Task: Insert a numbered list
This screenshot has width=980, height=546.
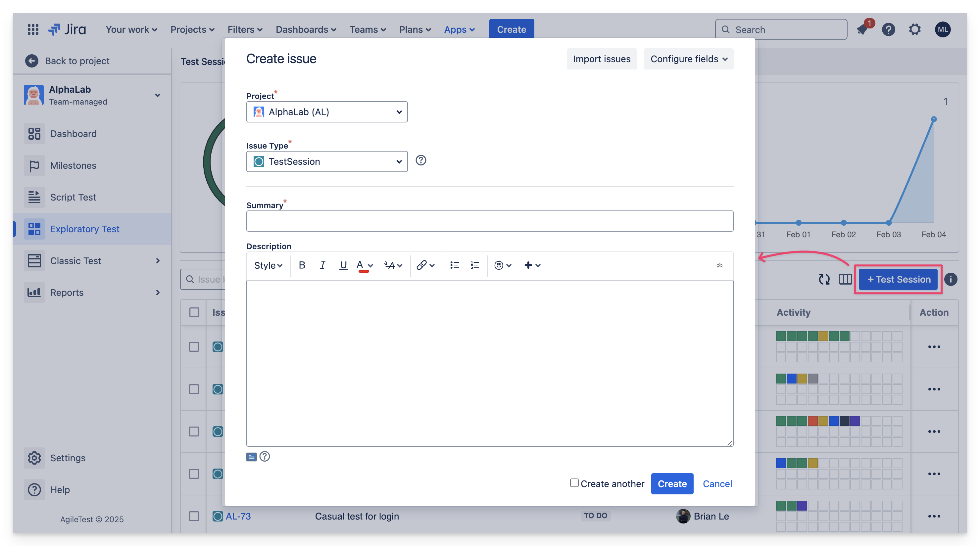Action: (474, 265)
